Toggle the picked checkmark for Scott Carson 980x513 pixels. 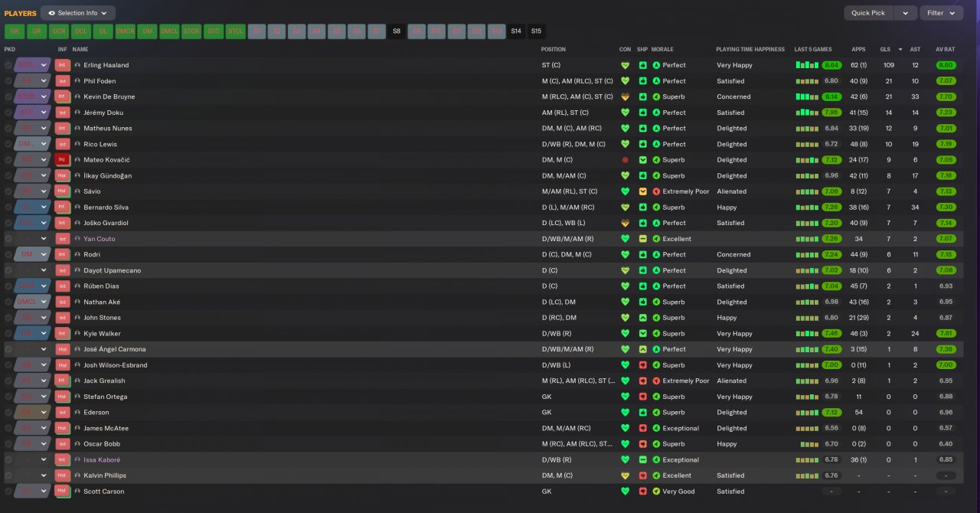tap(8, 491)
